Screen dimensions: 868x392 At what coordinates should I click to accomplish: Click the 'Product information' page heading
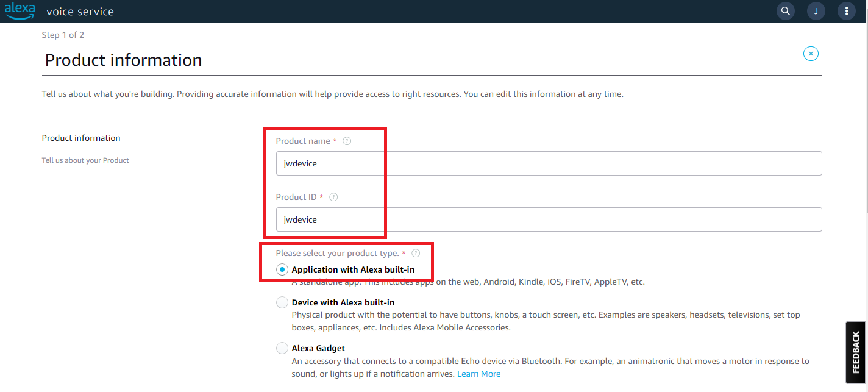(x=124, y=60)
